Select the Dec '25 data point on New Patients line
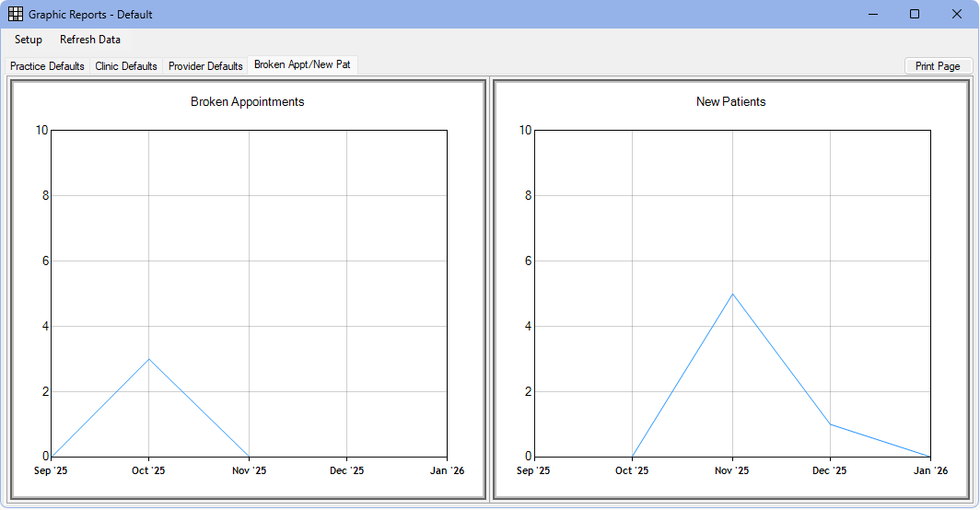Screen dimensions: 980x510 830,424
